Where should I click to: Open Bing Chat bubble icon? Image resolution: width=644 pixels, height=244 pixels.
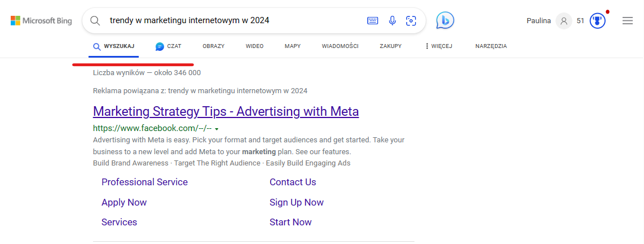tap(445, 20)
